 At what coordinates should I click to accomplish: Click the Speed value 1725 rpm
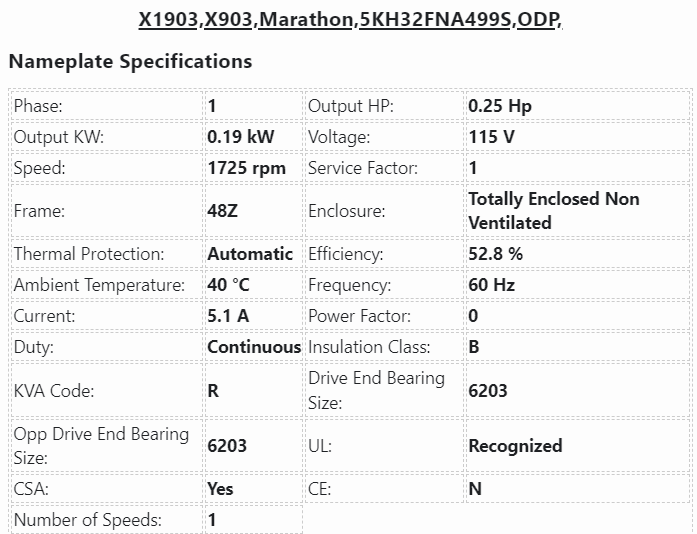click(246, 168)
